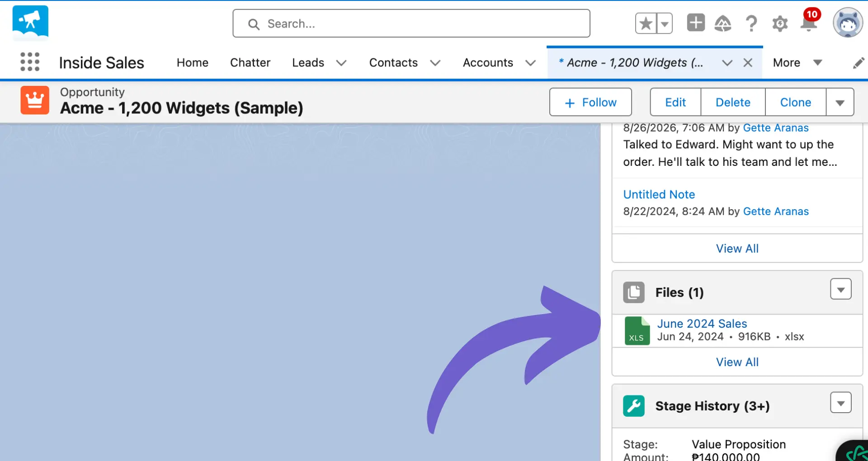Expand the Leads tab chevron menu
868x461 pixels.
pyautogui.click(x=341, y=63)
